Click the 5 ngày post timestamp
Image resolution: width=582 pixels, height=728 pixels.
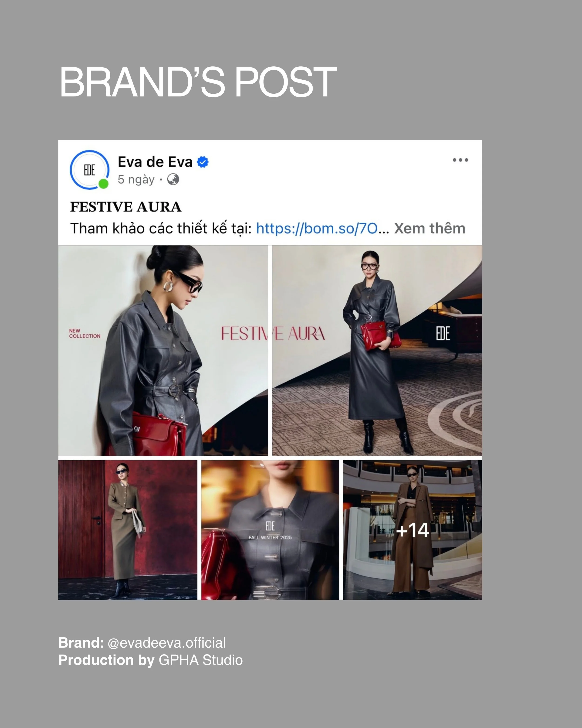pyautogui.click(x=136, y=180)
